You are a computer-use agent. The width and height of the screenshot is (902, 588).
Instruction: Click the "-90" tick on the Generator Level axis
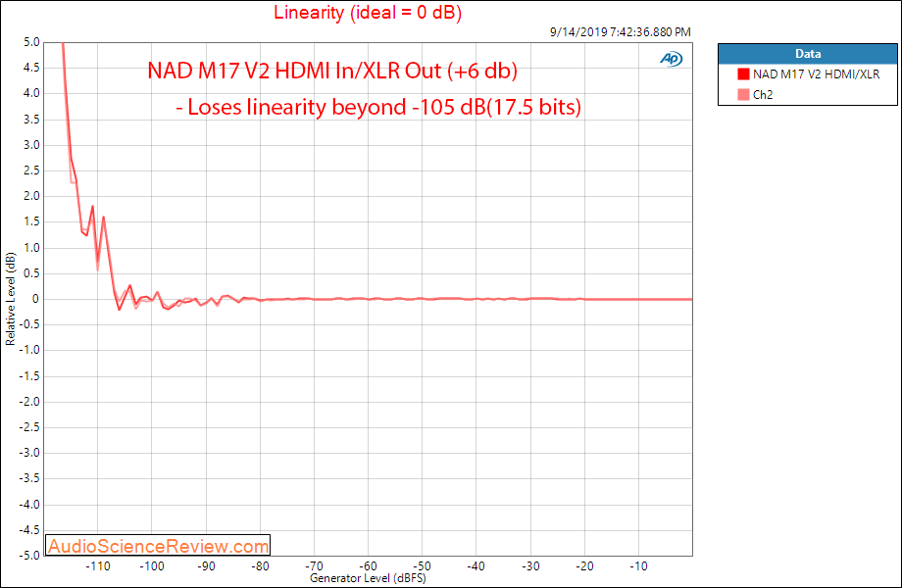[x=206, y=566]
